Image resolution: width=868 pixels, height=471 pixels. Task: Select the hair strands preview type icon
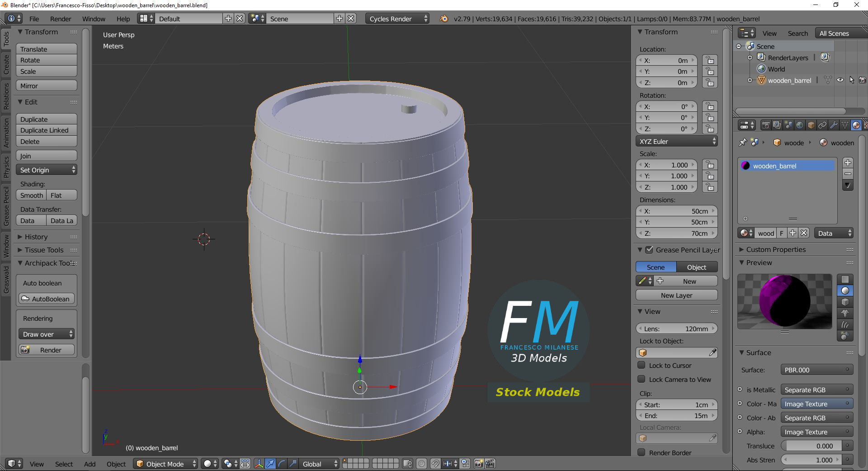click(845, 324)
